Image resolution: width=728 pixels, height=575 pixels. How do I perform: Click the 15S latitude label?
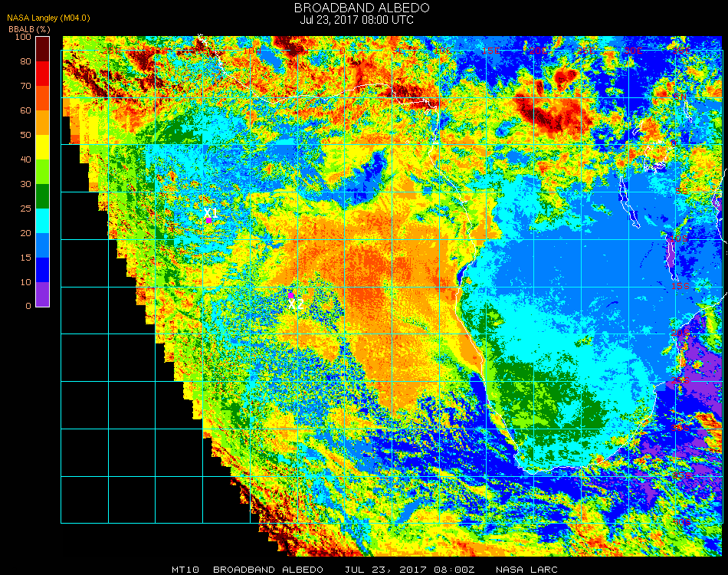[x=680, y=286]
